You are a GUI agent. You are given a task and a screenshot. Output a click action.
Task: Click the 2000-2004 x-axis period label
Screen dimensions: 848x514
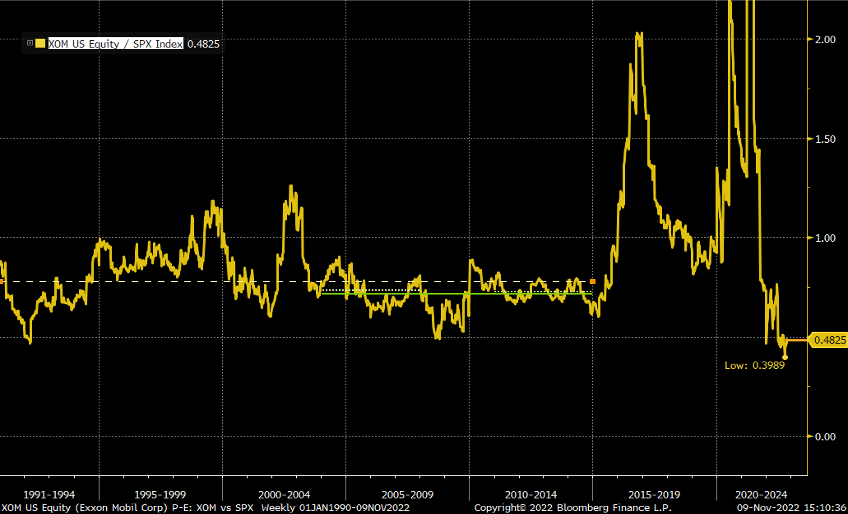[284, 495]
